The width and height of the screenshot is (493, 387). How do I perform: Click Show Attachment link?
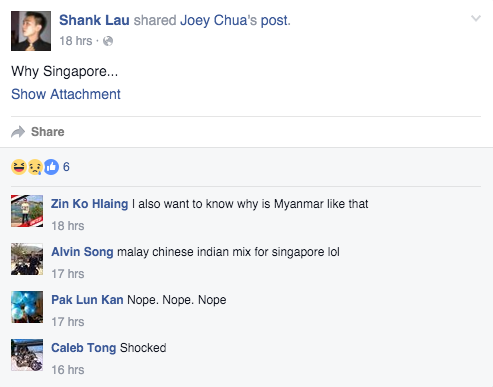(x=66, y=94)
